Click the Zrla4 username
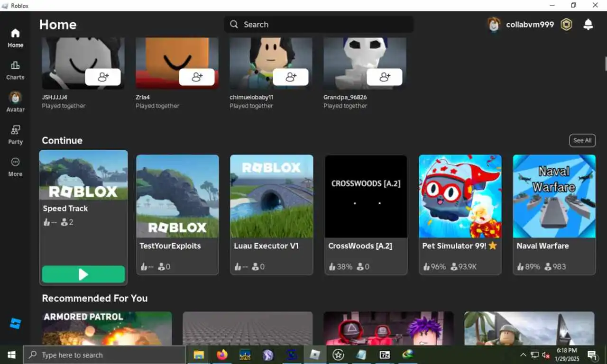Viewport: 607px width, 364px height. 143,97
